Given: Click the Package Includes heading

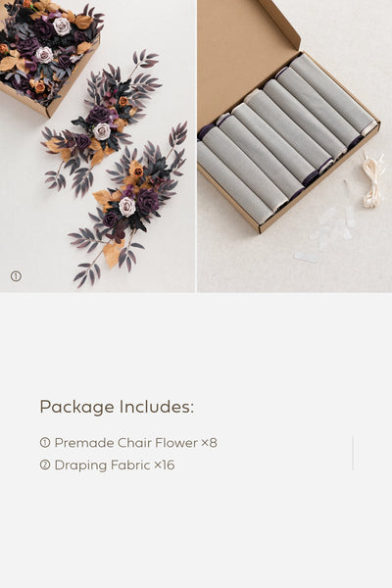Looking at the screenshot, I should pyautogui.click(x=117, y=407).
